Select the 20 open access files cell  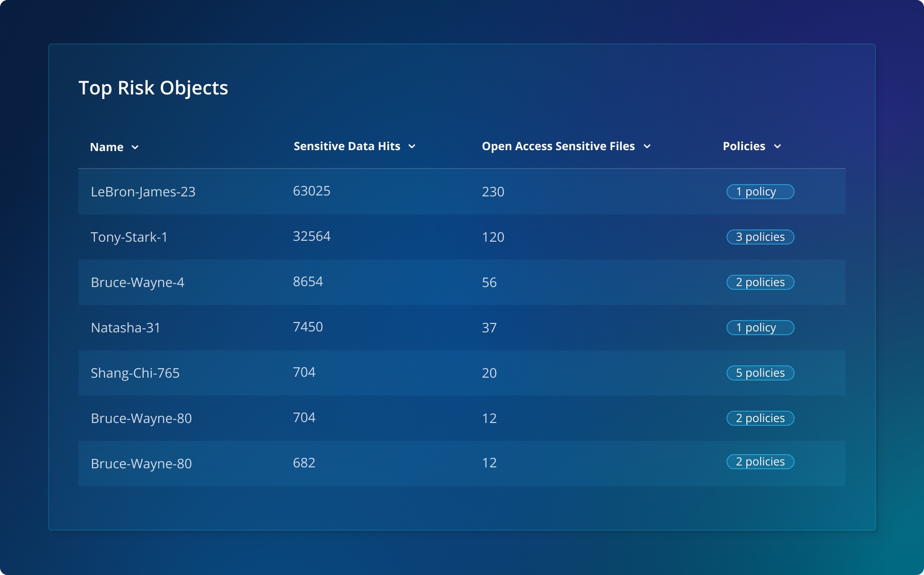(489, 373)
